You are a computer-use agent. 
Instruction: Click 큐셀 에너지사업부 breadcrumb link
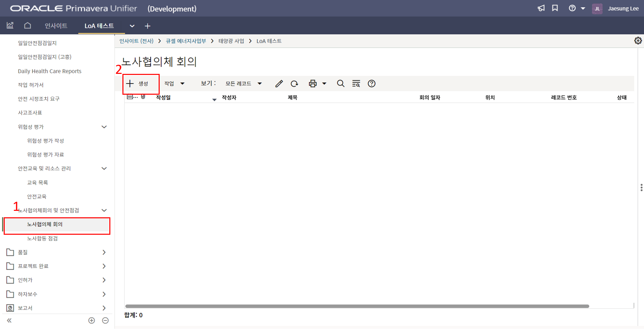point(186,41)
